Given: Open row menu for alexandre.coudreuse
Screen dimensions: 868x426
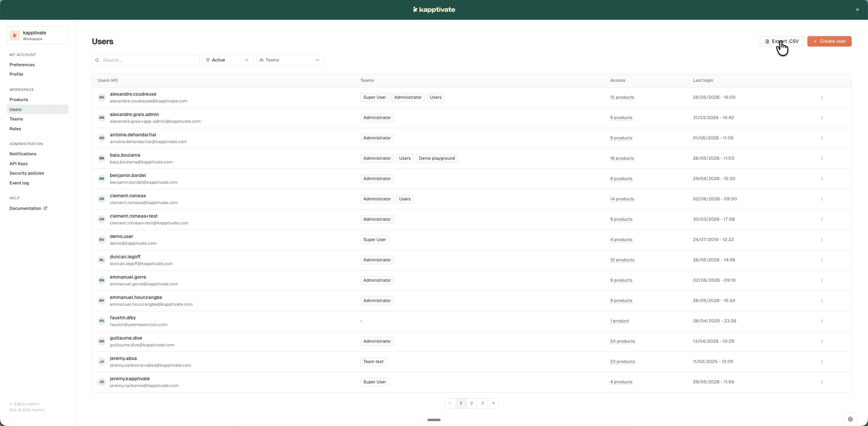Looking at the screenshot, I should pyautogui.click(x=821, y=97).
